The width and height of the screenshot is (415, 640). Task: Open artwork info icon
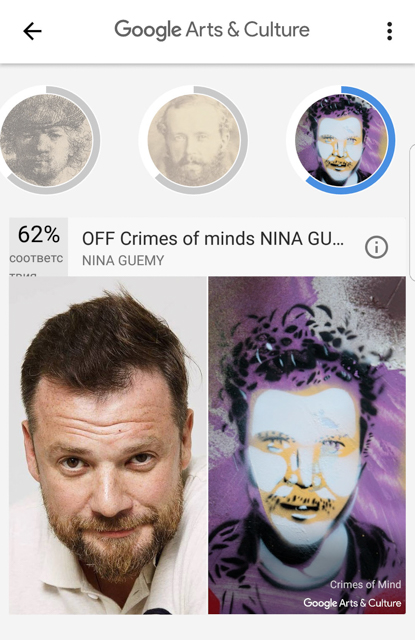pyautogui.click(x=376, y=247)
